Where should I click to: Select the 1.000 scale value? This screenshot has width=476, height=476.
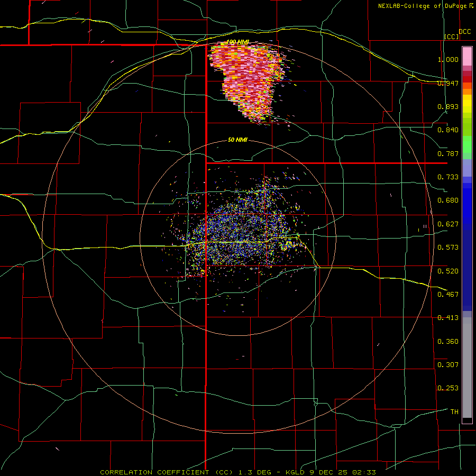click(x=448, y=59)
